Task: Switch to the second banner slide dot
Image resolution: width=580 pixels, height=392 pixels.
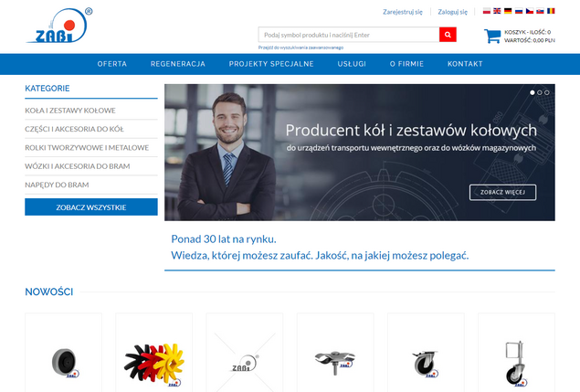Action: click(x=539, y=92)
